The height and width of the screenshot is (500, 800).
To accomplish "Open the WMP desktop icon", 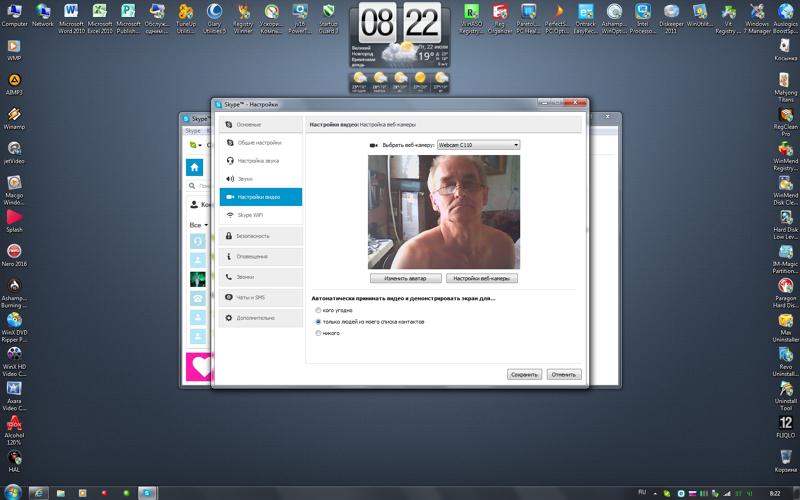I will [14, 50].
